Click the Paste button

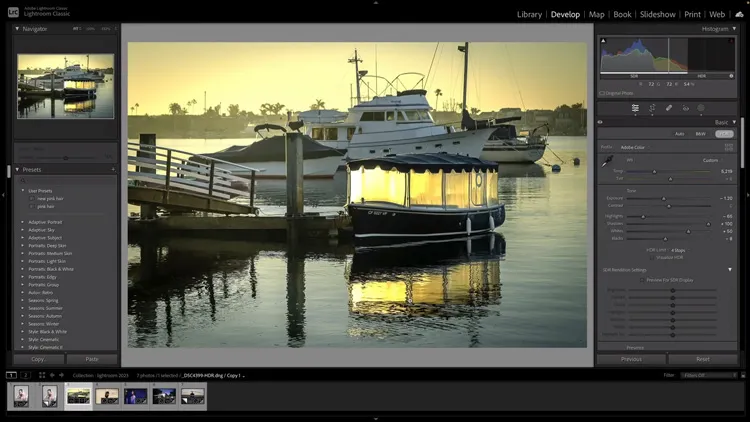(x=92, y=359)
